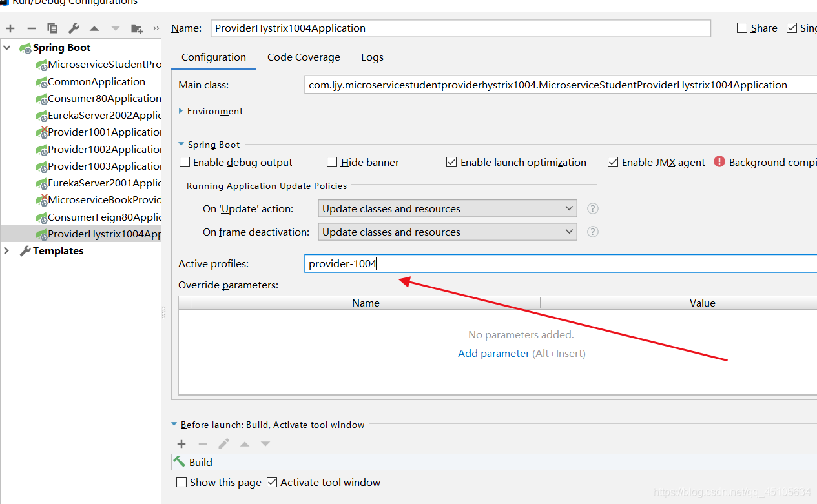Select ProviderHystrix1004Application configuration
The width and height of the screenshot is (817, 504).
coord(81,234)
